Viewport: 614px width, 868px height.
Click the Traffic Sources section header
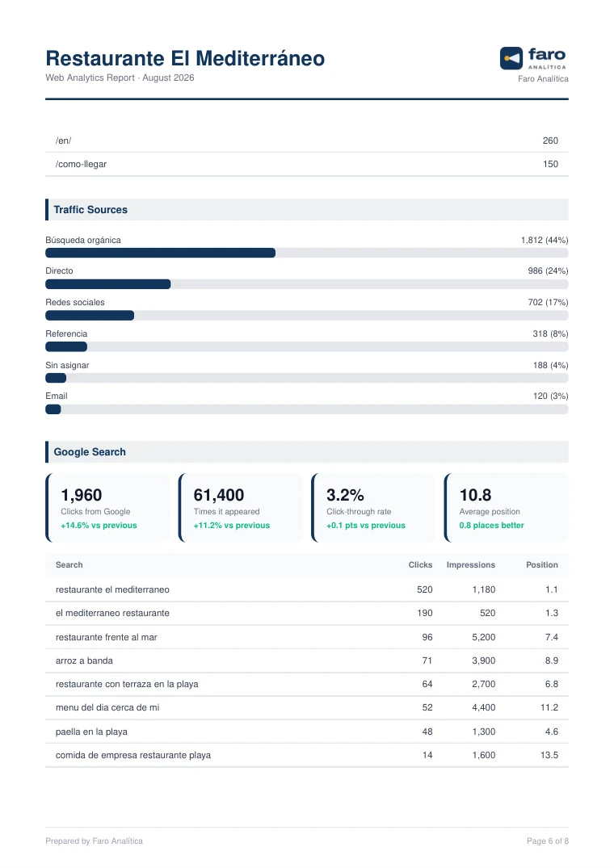(x=307, y=210)
